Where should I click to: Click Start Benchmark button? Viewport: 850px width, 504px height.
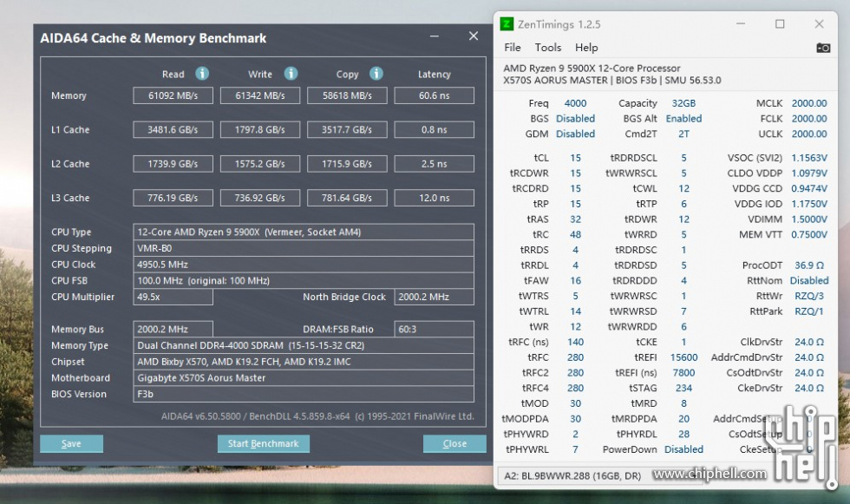[264, 444]
